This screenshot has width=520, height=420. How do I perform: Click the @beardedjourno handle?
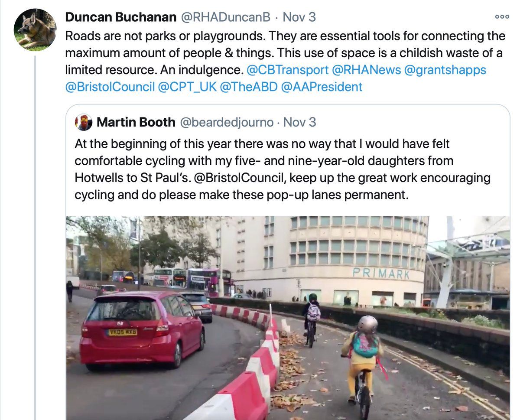(x=226, y=122)
